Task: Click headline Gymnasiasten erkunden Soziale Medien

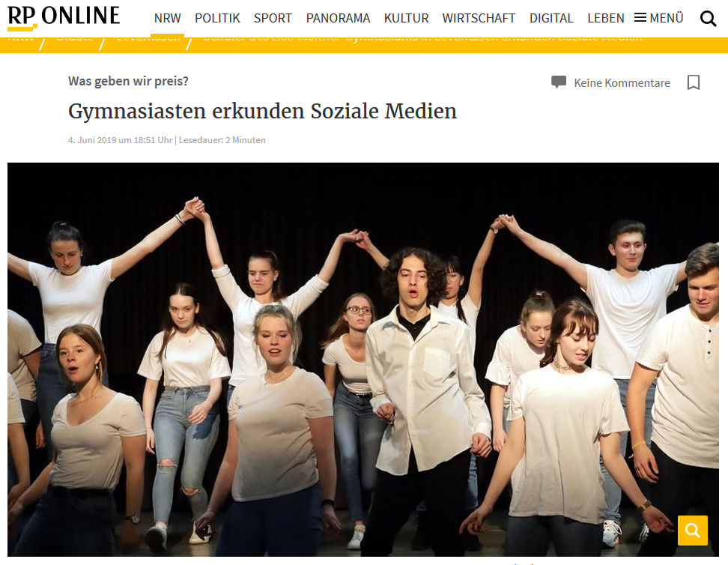Action: (262, 112)
